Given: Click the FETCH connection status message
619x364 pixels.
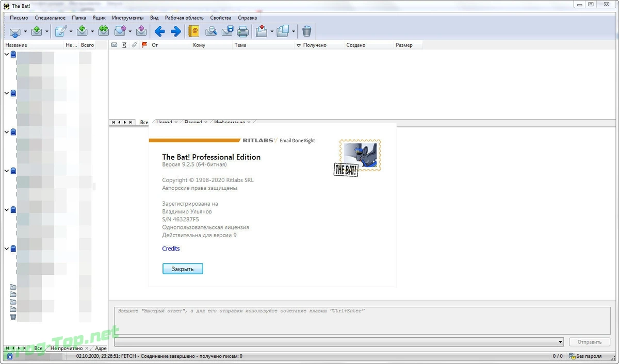Looking at the screenshot, I should (159, 356).
